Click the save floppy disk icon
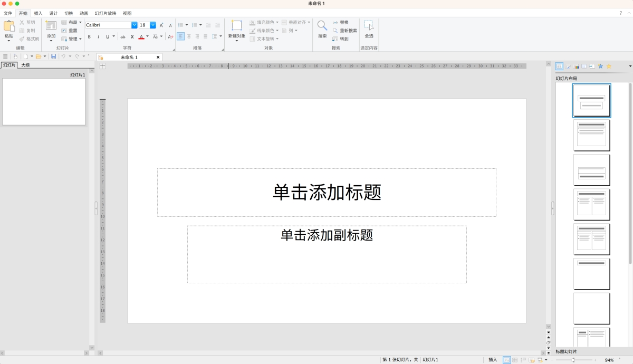The image size is (633, 364). pos(53,56)
